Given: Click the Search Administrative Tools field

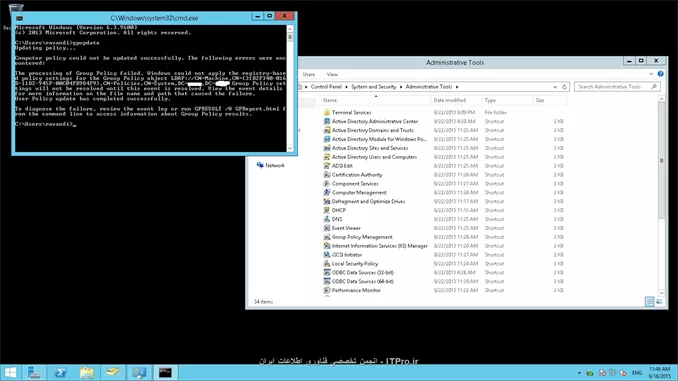Looking at the screenshot, I should 617,87.
